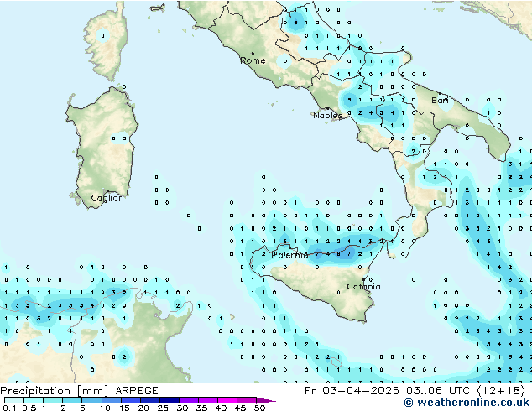The image size is (532, 411).
Task: Click the ARPEGE model name
Action: (x=137, y=391)
